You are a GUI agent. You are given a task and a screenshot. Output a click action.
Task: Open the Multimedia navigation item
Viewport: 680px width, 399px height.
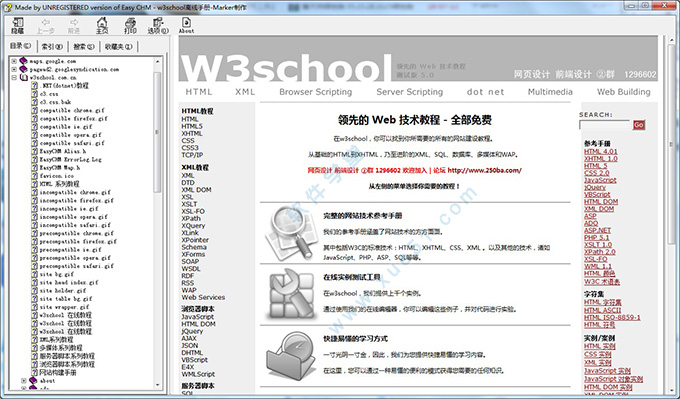pos(550,92)
